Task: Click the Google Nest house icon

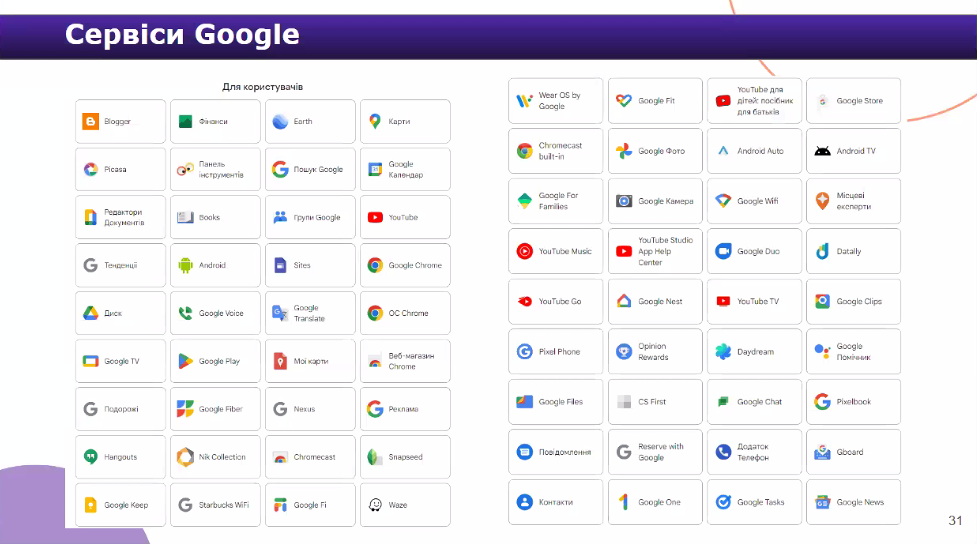Action: pos(623,301)
